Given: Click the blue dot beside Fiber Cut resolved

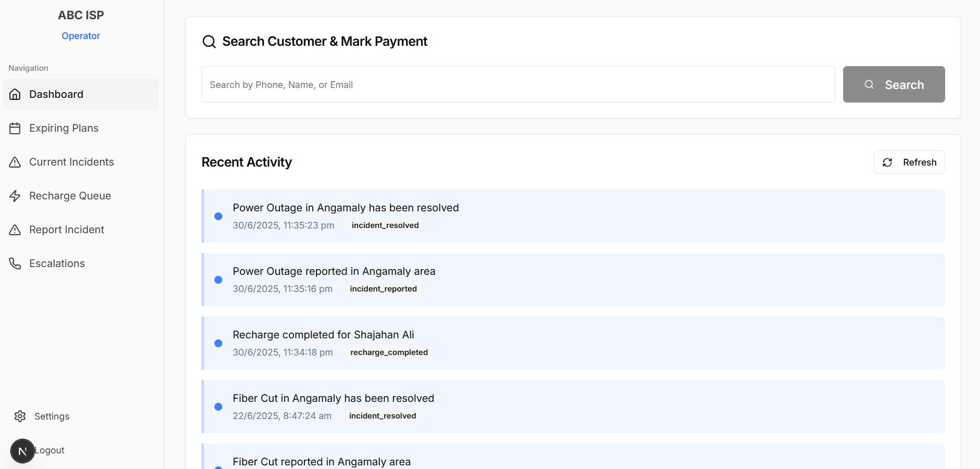Looking at the screenshot, I should pos(219,407).
